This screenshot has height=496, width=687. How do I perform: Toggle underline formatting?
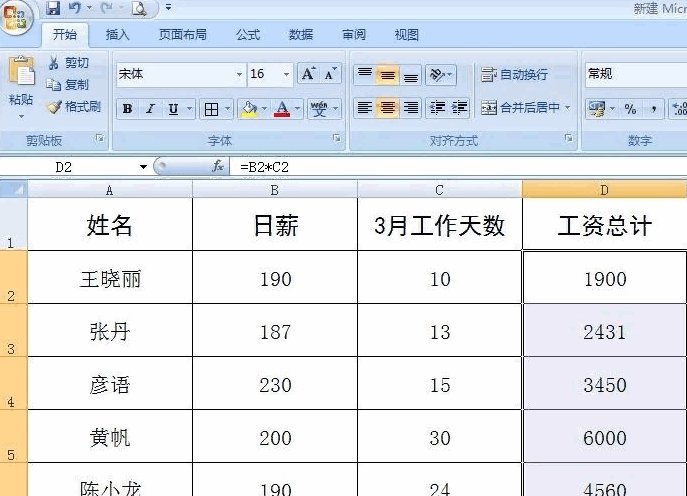point(174,109)
